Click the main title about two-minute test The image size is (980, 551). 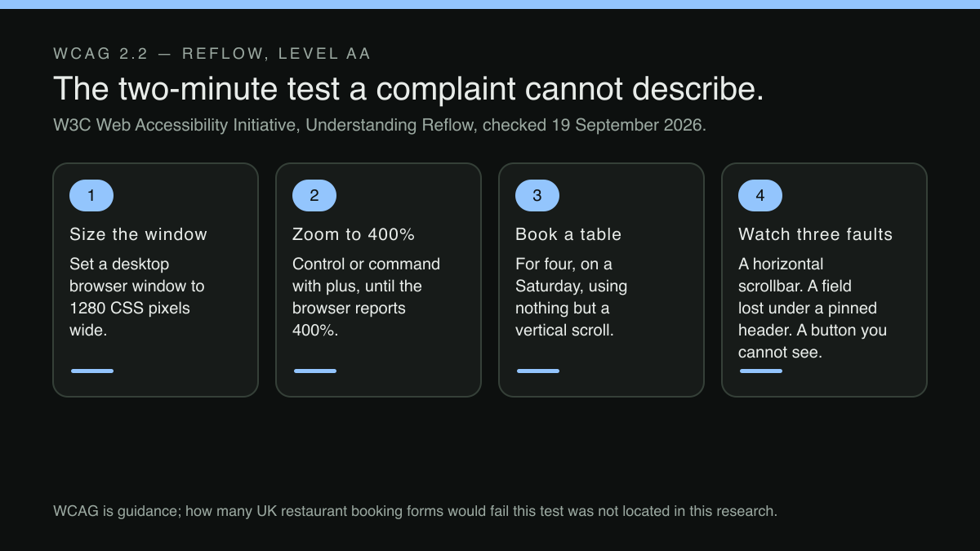408,88
